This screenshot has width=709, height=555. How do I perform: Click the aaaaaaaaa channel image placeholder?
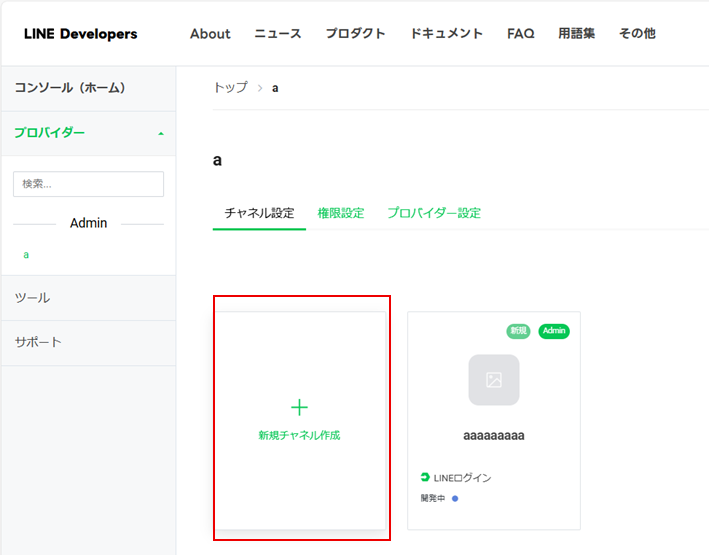click(494, 380)
